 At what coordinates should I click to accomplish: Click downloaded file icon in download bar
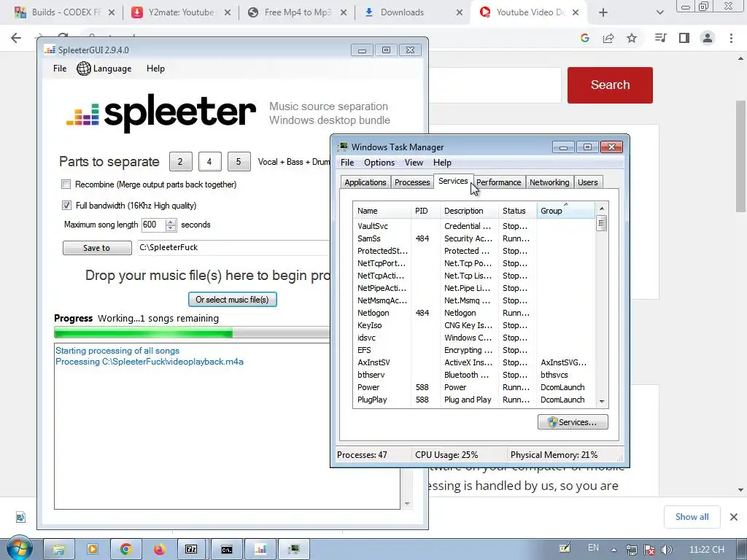click(x=20, y=517)
